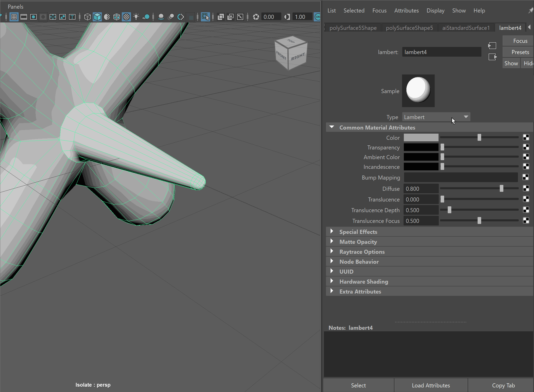Toggle the textured checker sphere icon
The image size is (534, 392).
[x=126, y=17]
